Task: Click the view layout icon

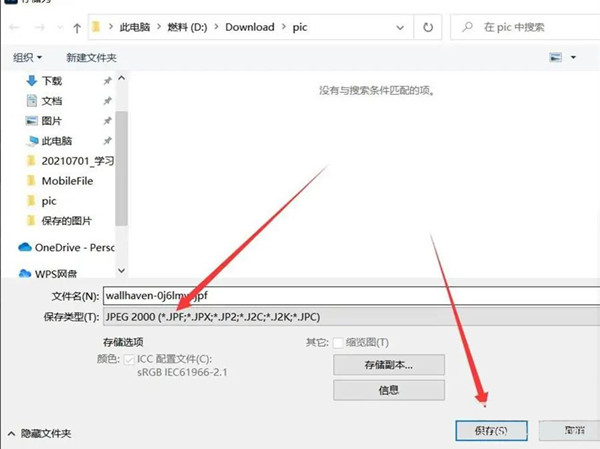Action: 556,58
